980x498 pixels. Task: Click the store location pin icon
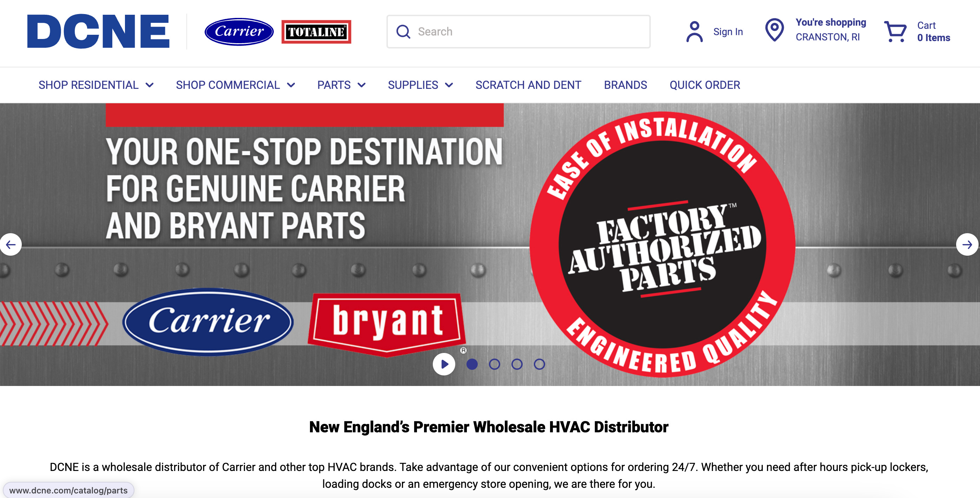coord(774,30)
